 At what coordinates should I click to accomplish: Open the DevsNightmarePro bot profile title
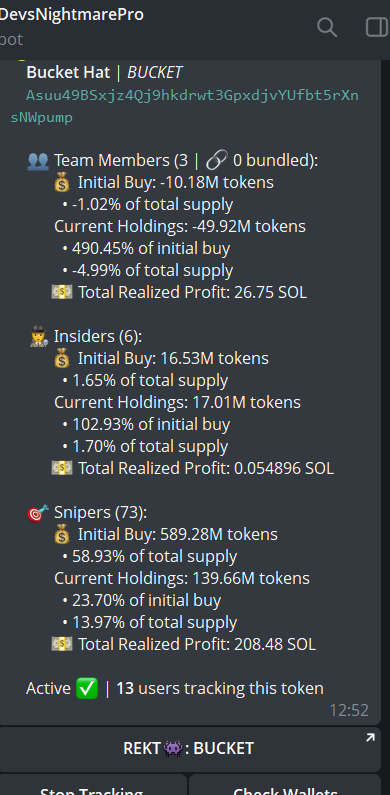(x=72, y=14)
